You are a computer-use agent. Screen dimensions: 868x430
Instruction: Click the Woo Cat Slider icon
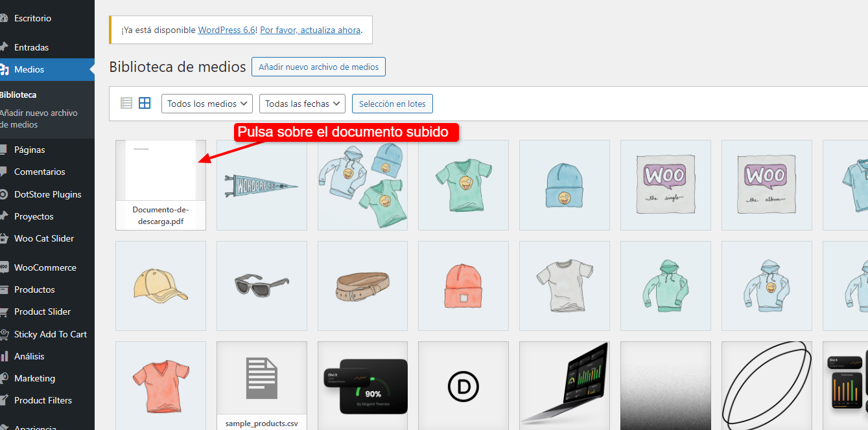3,238
